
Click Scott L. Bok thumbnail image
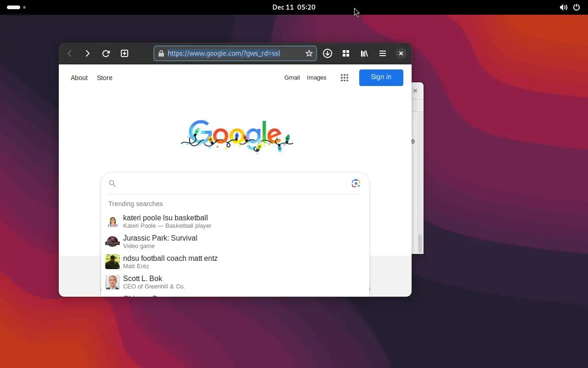pos(113,282)
